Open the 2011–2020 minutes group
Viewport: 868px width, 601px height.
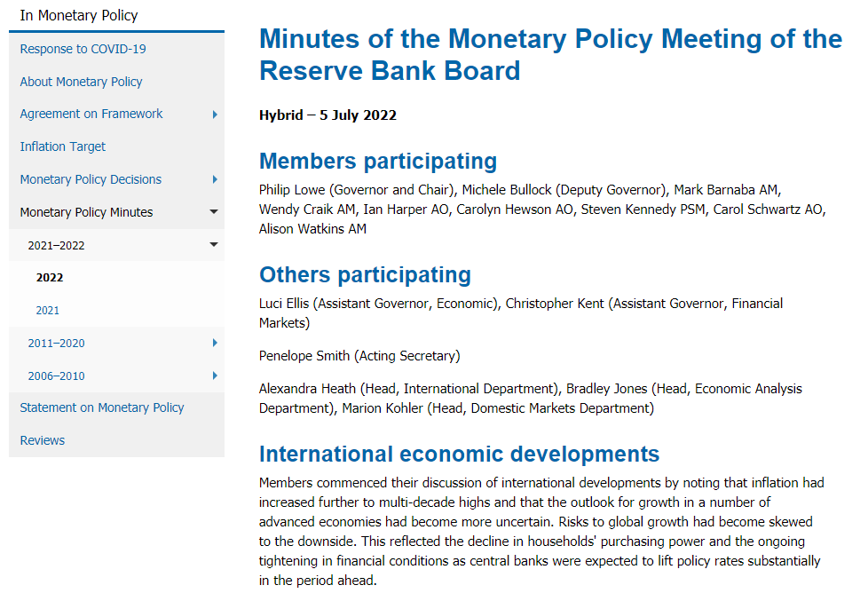tap(56, 344)
